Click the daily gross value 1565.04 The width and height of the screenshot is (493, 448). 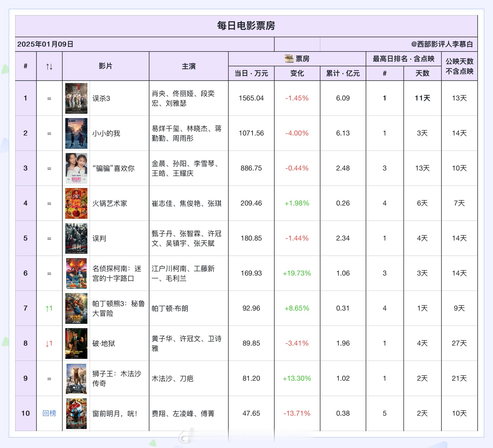pos(251,98)
